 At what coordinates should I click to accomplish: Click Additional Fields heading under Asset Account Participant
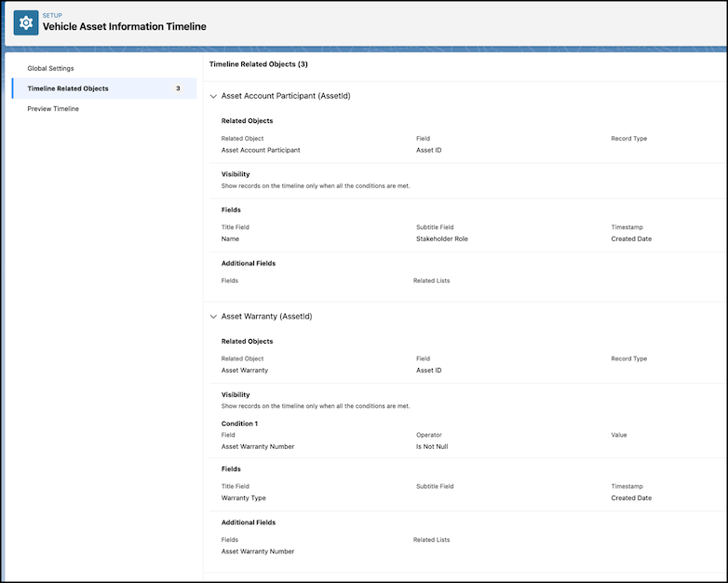point(249,264)
